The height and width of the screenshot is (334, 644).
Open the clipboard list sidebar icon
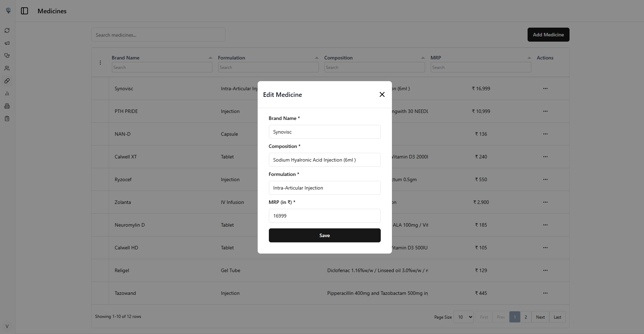coord(7,119)
